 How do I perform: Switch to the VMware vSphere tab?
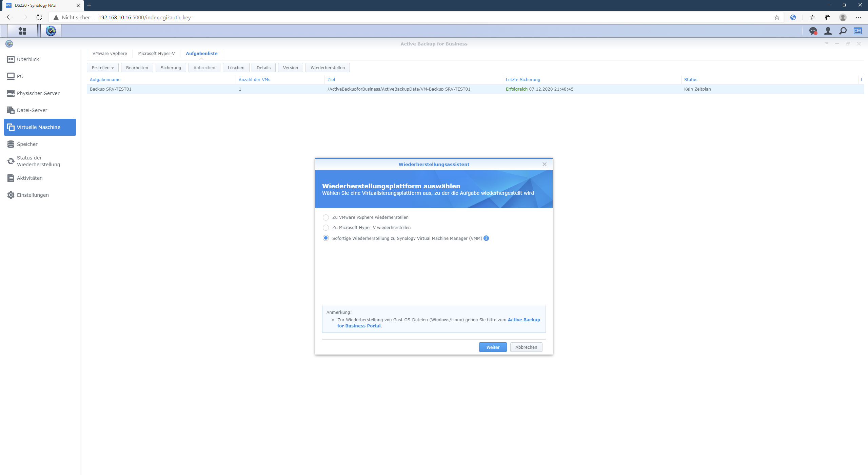click(x=110, y=54)
